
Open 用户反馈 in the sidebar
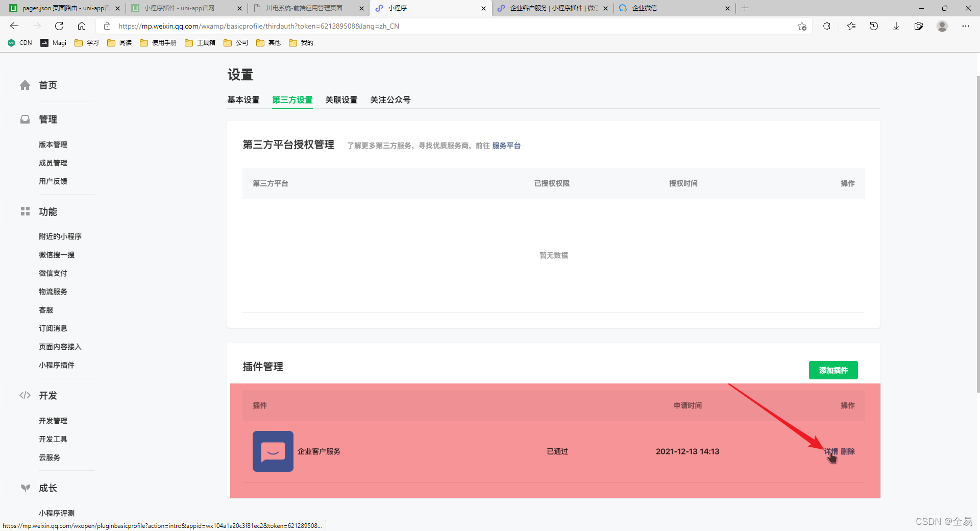coord(53,181)
